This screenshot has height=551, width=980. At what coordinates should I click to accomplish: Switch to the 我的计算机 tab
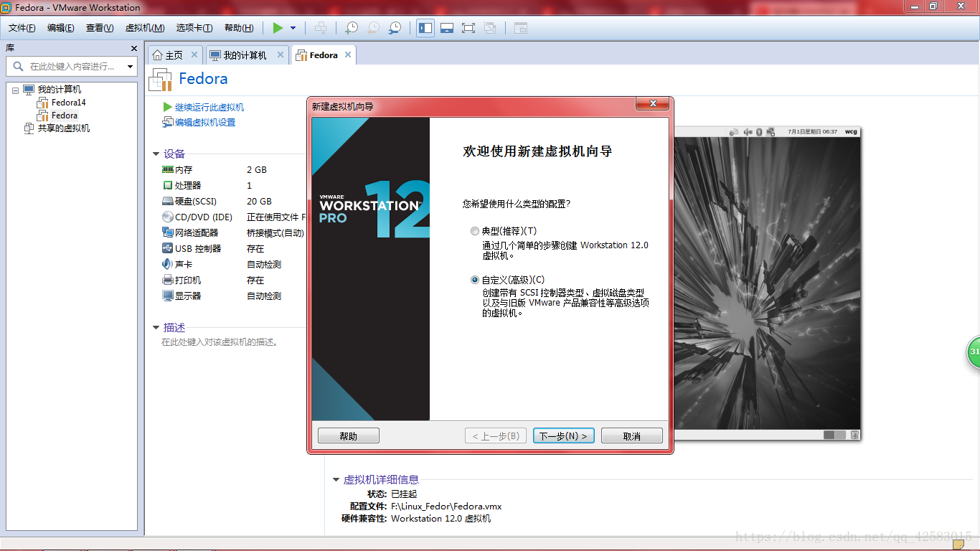(x=238, y=55)
